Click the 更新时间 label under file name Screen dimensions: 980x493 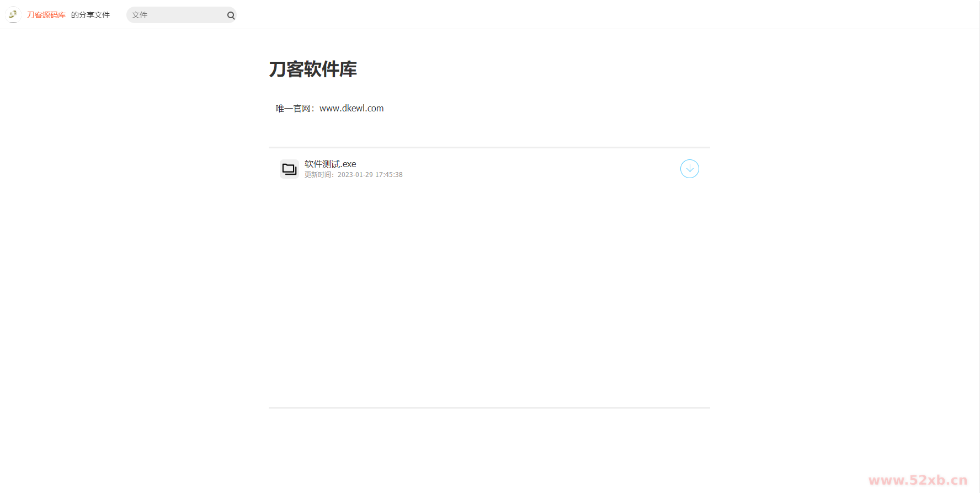[x=318, y=175]
